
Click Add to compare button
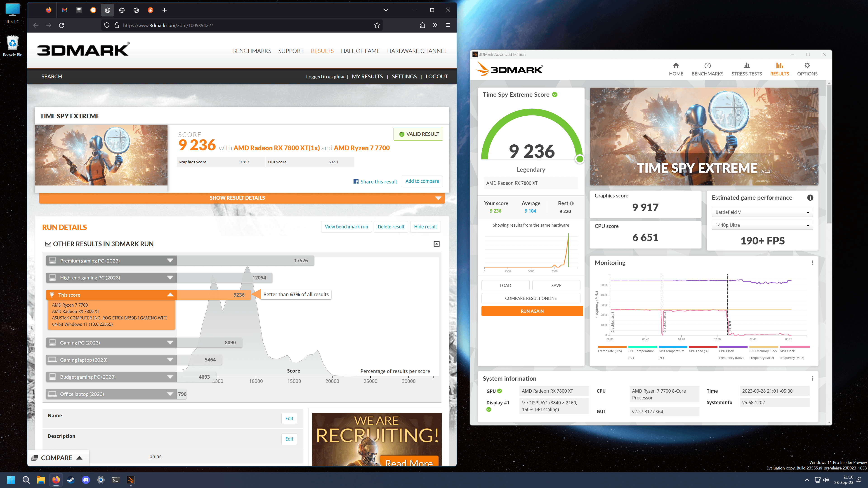(x=422, y=181)
